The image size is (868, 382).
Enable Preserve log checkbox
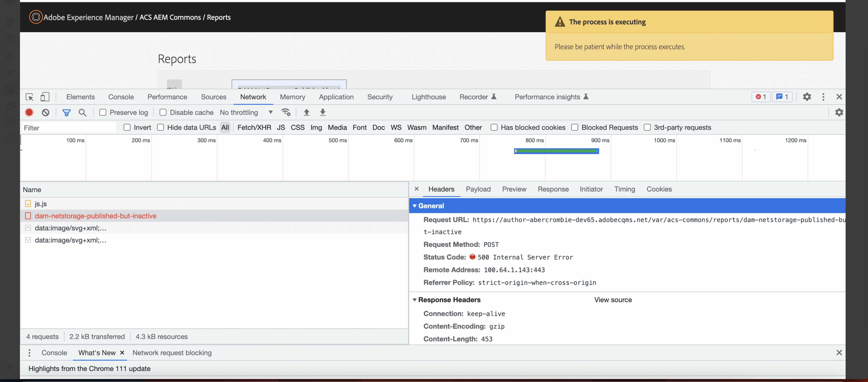coord(103,112)
